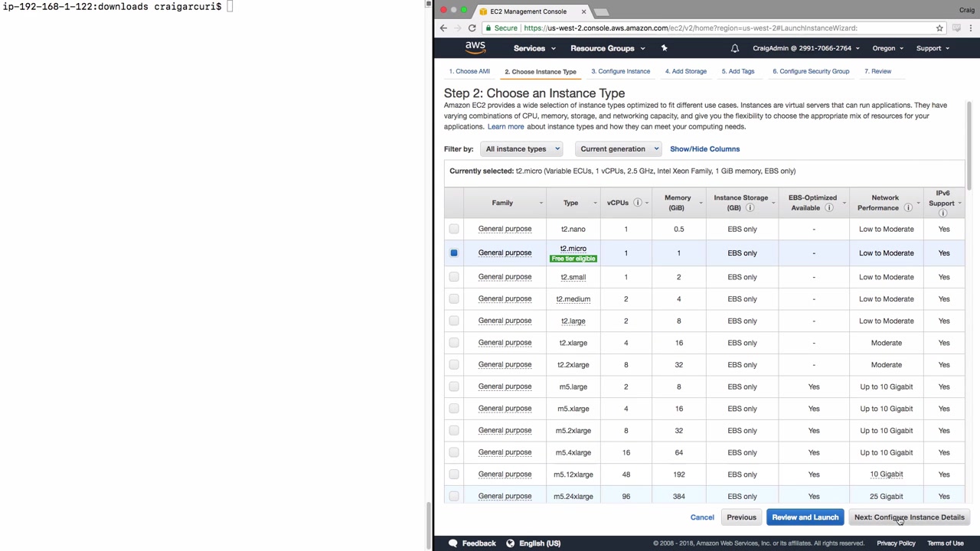Open the CraigAdmin account dropdown
The width and height of the screenshot is (980, 551).
805,48
